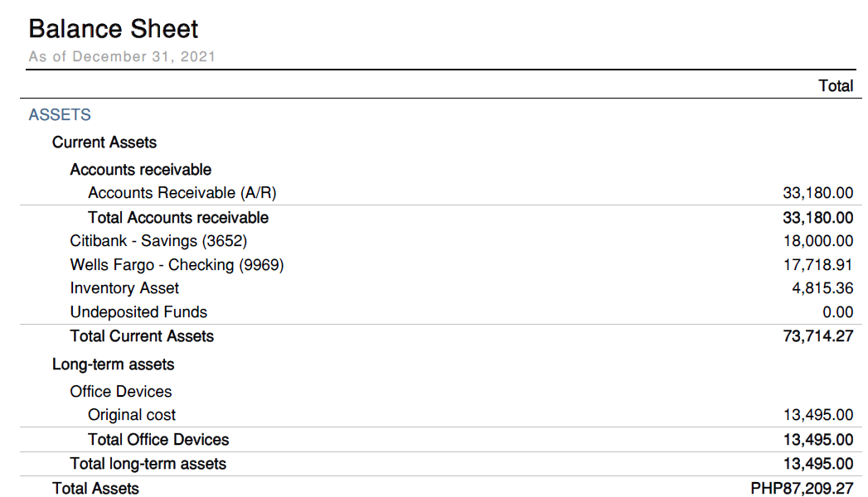
Task: Click the Total column header
Action: pyautogui.click(x=835, y=85)
